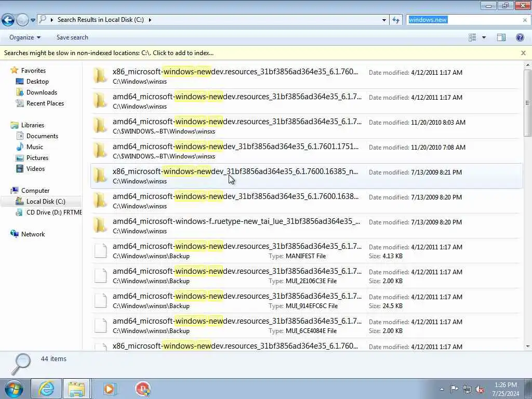Open the Videos library
The image size is (532, 399).
click(x=35, y=169)
